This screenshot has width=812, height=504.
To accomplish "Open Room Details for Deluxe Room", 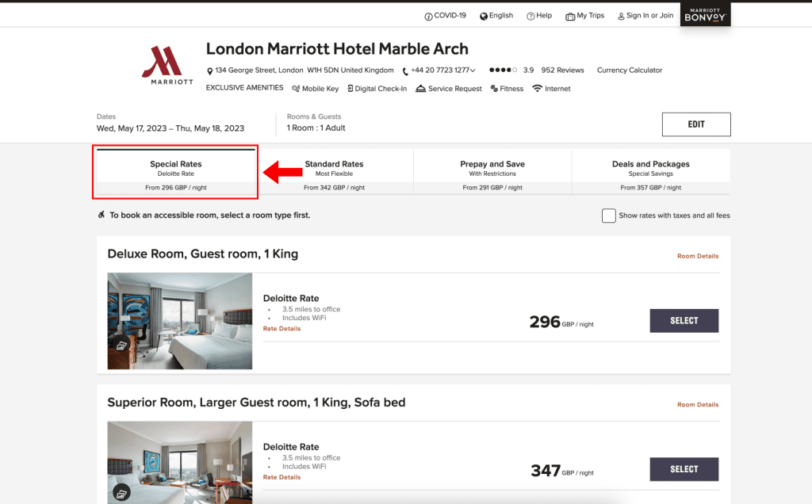I will coord(698,256).
